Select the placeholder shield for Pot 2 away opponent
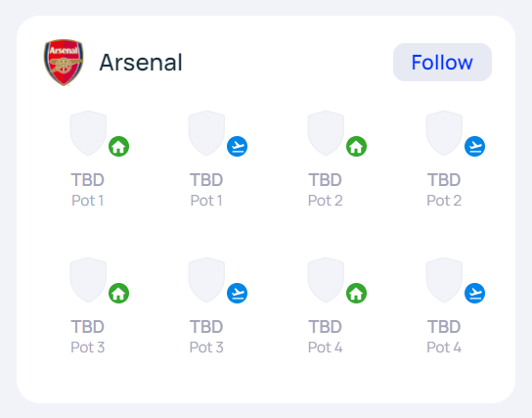The width and height of the screenshot is (532, 418). pyautogui.click(x=444, y=133)
